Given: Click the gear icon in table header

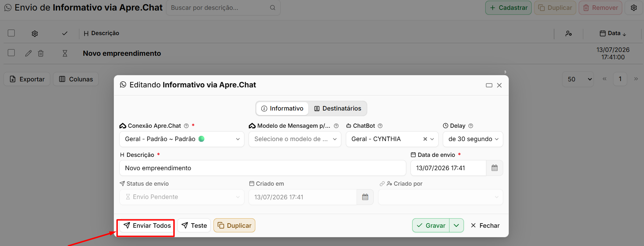Looking at the screenshot, I should (x=35, y=33).
